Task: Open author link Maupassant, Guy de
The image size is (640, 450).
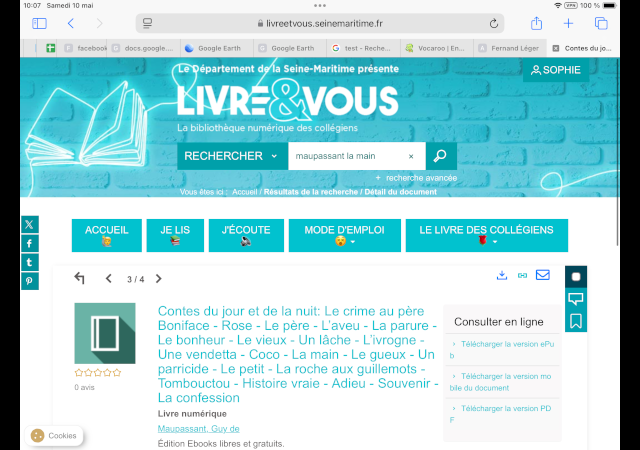Action: (x=198, y=429)
